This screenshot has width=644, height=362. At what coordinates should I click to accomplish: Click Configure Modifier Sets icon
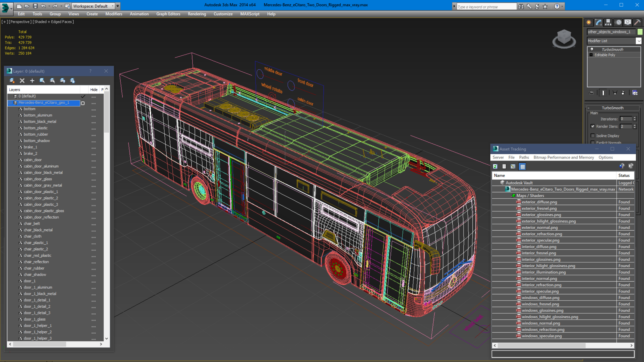pos(635,93)
